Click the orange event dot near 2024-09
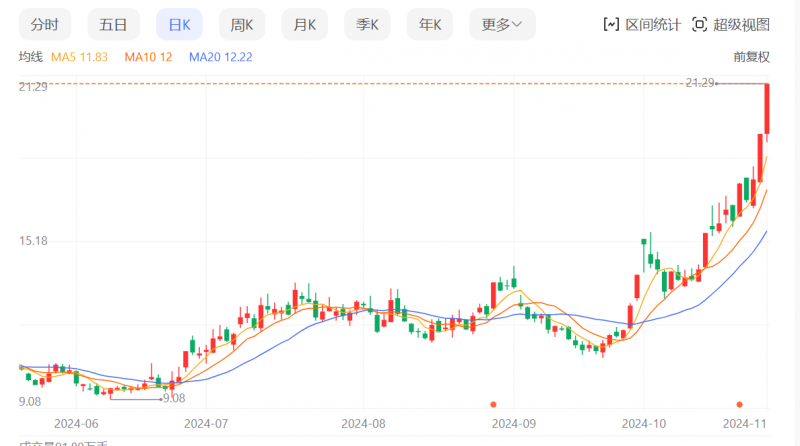 pyautogui.click(x=493, y=404)
